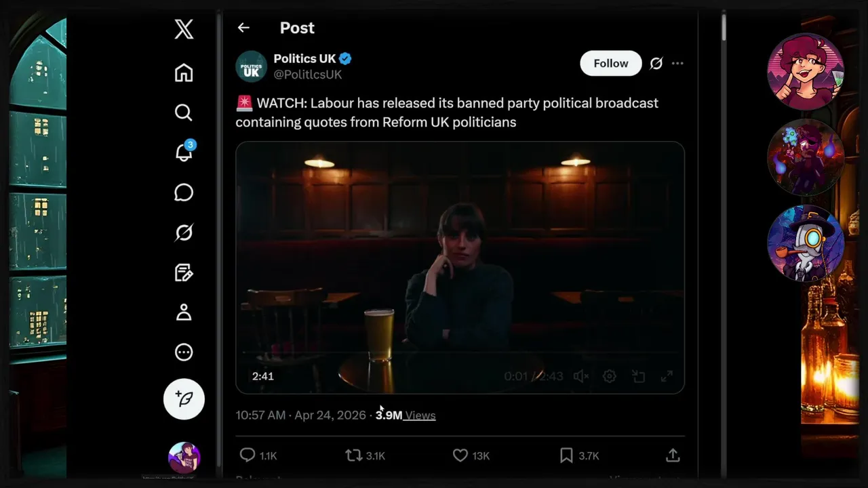Viewport: 868px width, 488px height.
Task: Repost using the 3.1K retweet icon
Action: [366, 455]
